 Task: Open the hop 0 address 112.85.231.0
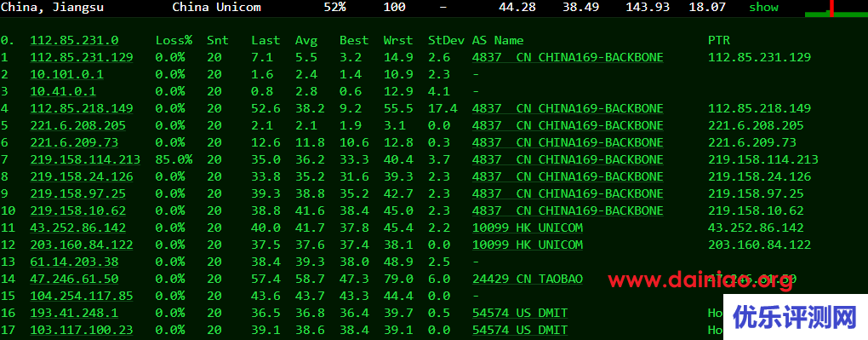(x=74, y=41)
